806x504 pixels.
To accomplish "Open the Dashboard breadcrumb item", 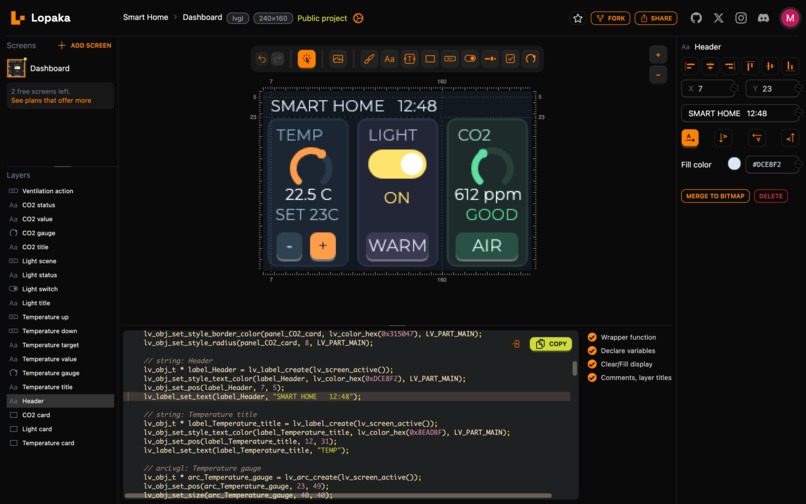I will point(203,17).
